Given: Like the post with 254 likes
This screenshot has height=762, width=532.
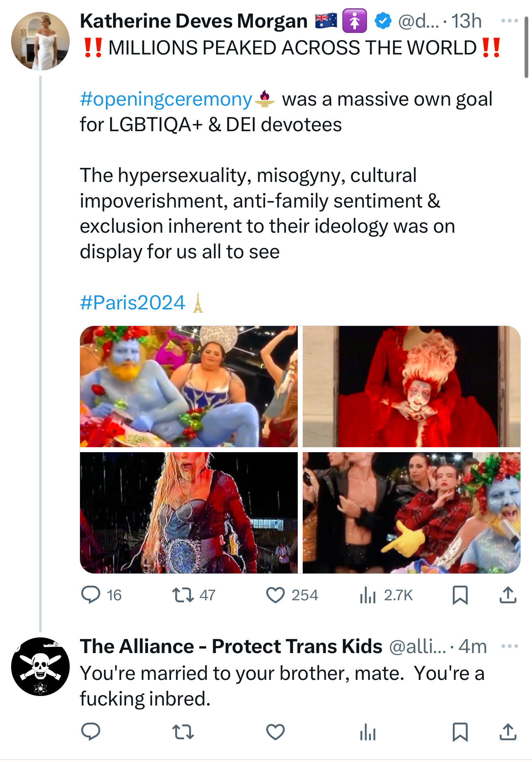Looking at the screenshot, I should pos(275,595).
